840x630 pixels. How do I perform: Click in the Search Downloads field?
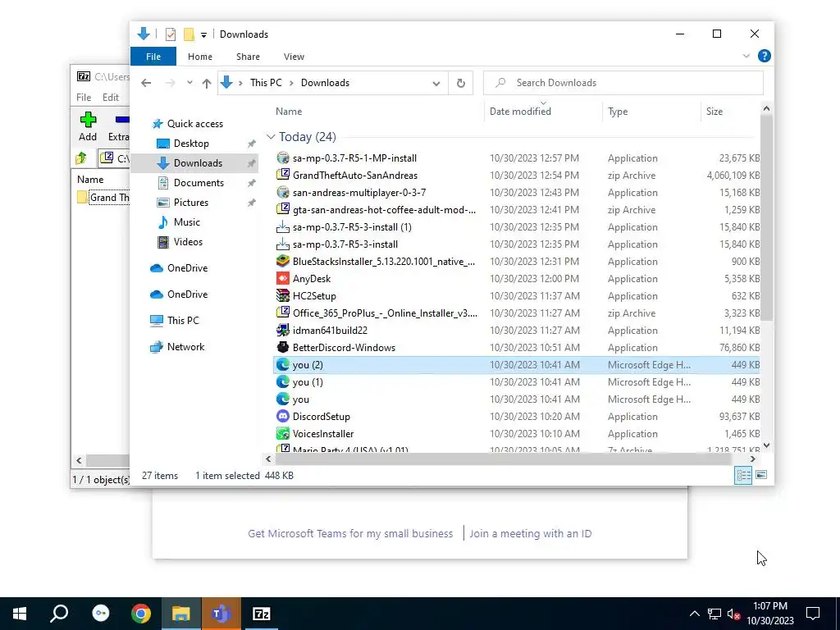(623, 83)
